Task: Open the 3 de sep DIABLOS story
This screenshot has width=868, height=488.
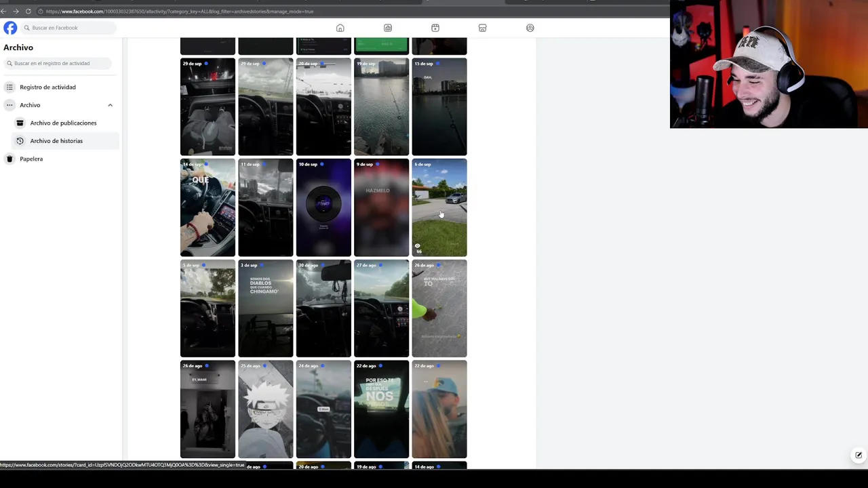Action: point(266,308)
